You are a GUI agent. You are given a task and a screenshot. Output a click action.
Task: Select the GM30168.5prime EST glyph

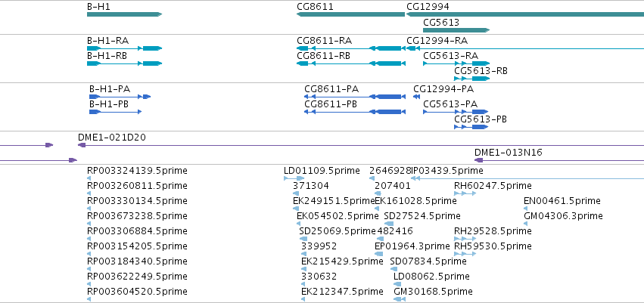pyautogui.click(x=400, y=300)
